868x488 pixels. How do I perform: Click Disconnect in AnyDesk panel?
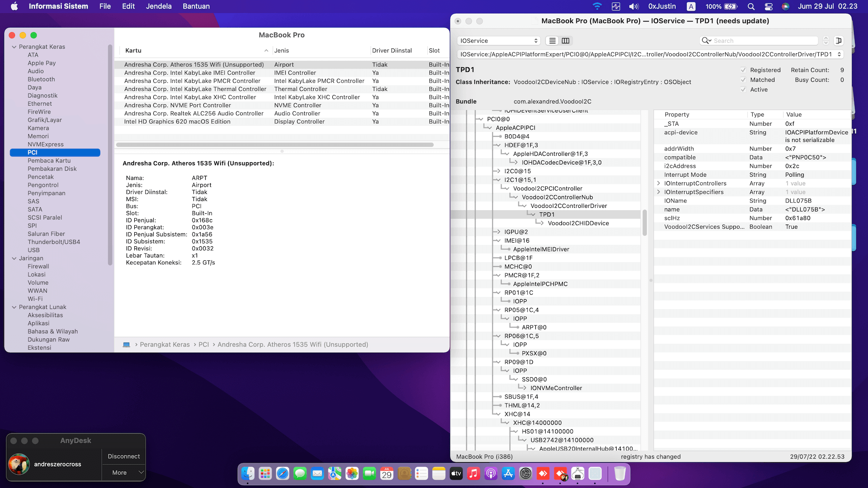[124, 456]
